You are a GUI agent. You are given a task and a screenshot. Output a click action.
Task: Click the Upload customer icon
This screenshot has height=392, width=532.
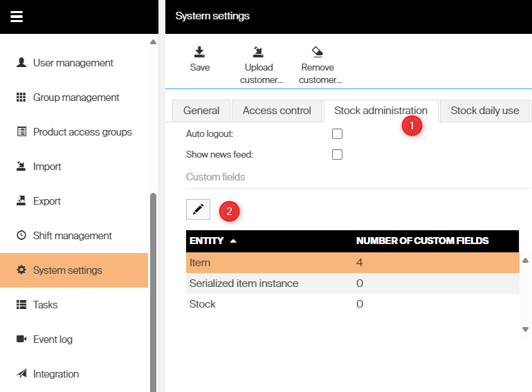(x=258, y=52)
